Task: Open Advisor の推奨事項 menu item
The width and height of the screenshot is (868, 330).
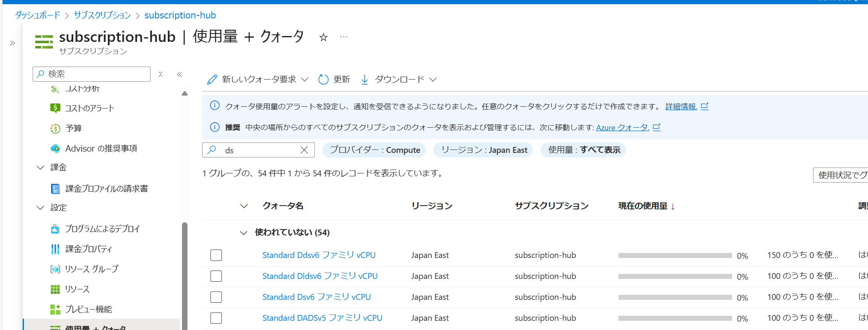Action: coord(101,148)
